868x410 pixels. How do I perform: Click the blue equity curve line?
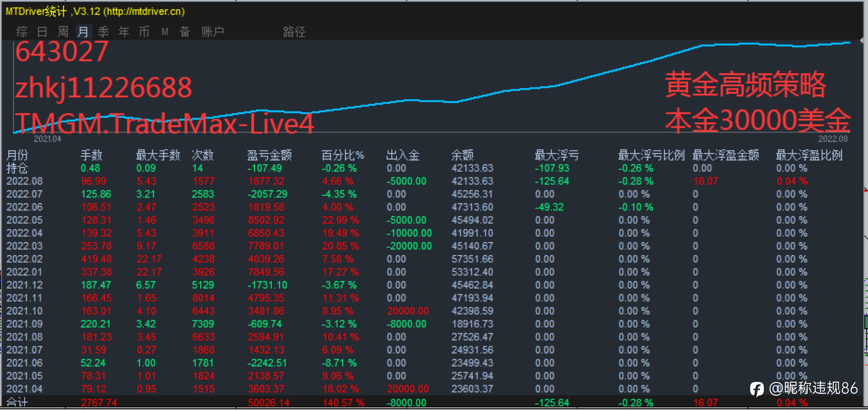pyautogui.click(x=431, y=100)
